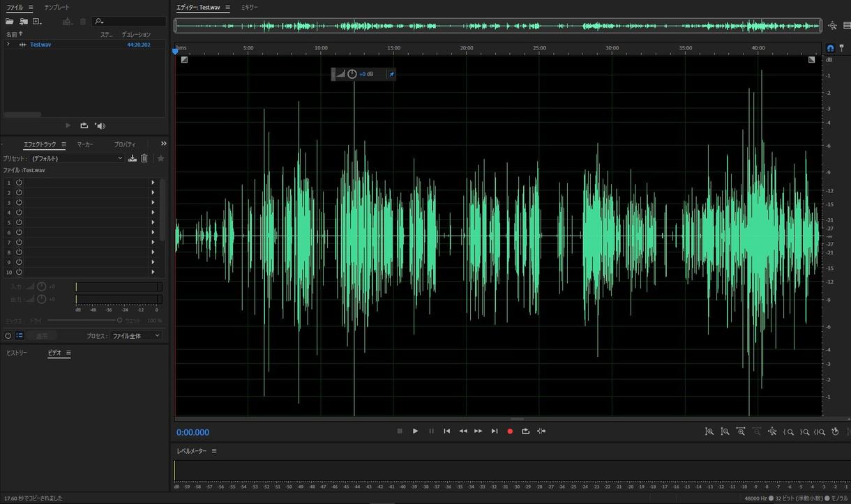Click zoom out full icon
The image size is (851, 504).
pos(772,432)
